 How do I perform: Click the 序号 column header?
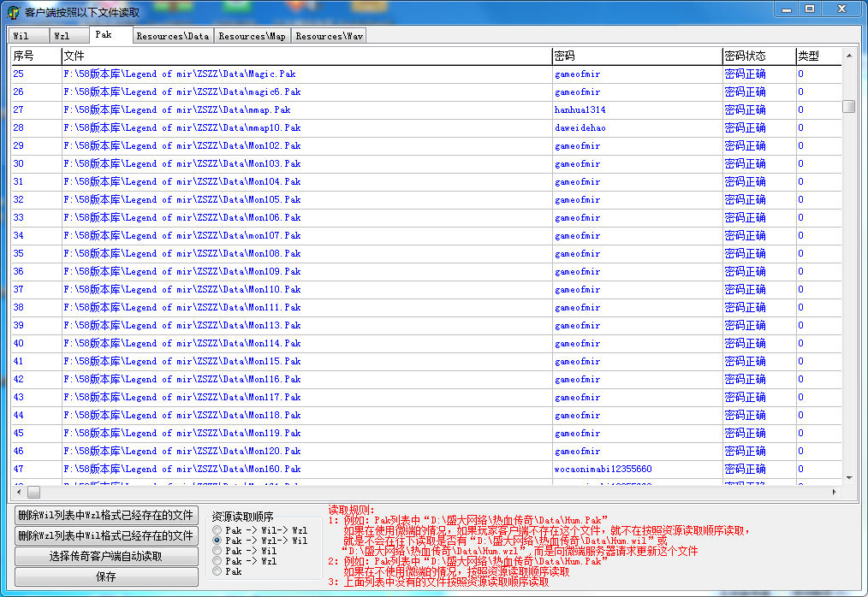point(36,56)
